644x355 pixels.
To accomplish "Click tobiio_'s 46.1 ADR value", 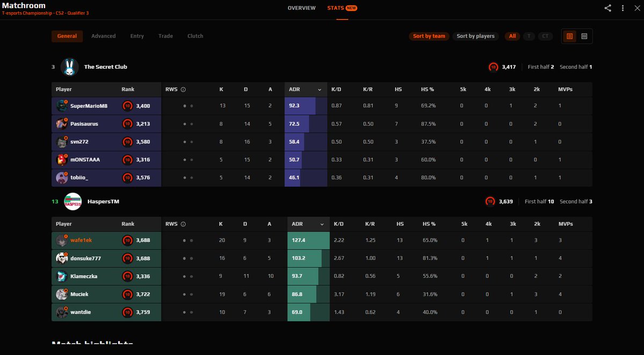I will [294, 178].
